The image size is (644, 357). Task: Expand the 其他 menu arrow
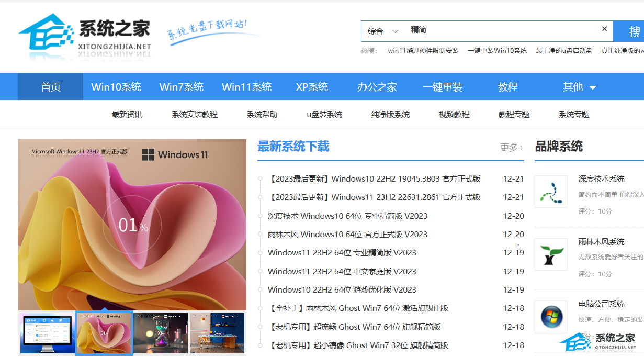point(593,87)
